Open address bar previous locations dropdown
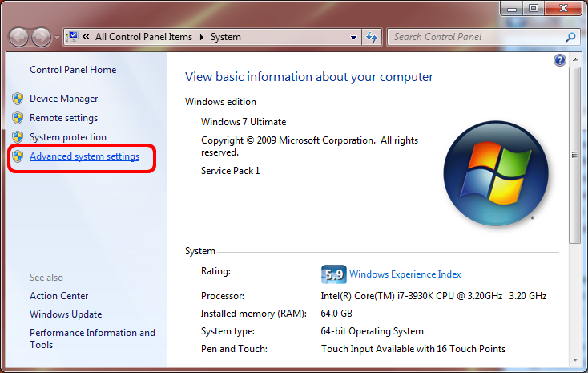This screenshot has width=588, height=373. pos(353,37)
